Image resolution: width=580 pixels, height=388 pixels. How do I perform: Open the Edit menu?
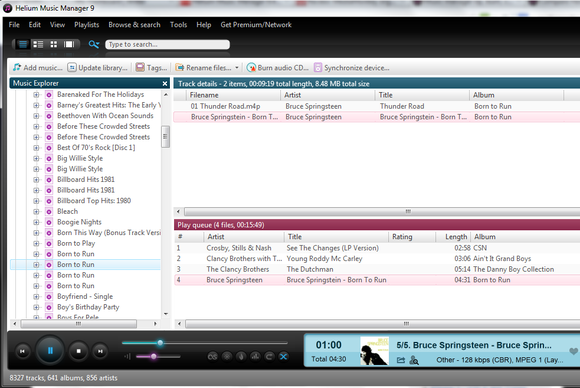[34, 25]
